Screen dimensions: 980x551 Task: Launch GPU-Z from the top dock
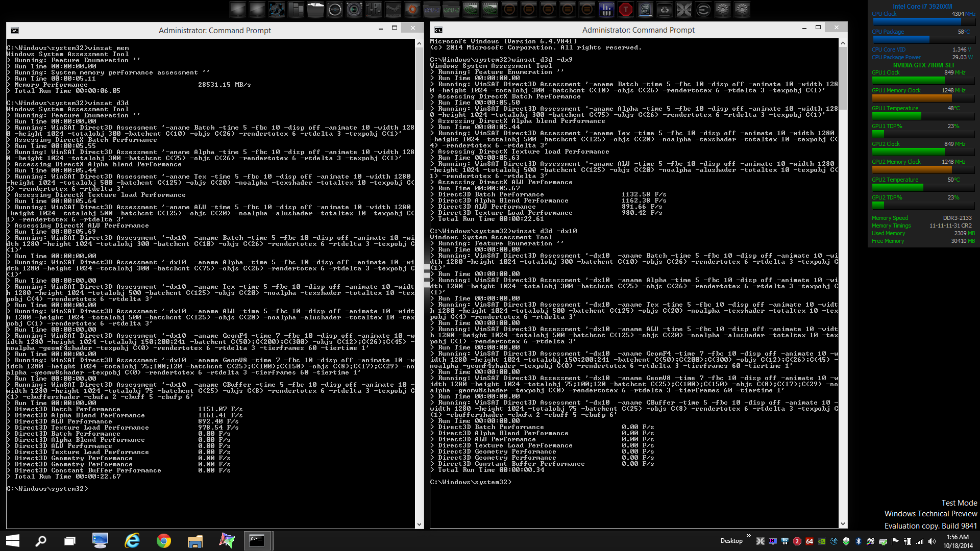(x=451, y=10)
